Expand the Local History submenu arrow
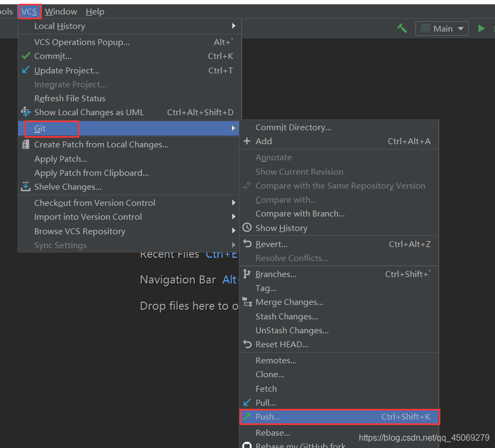The height and width of the screenshot is (448, 495). click(234, 26)
